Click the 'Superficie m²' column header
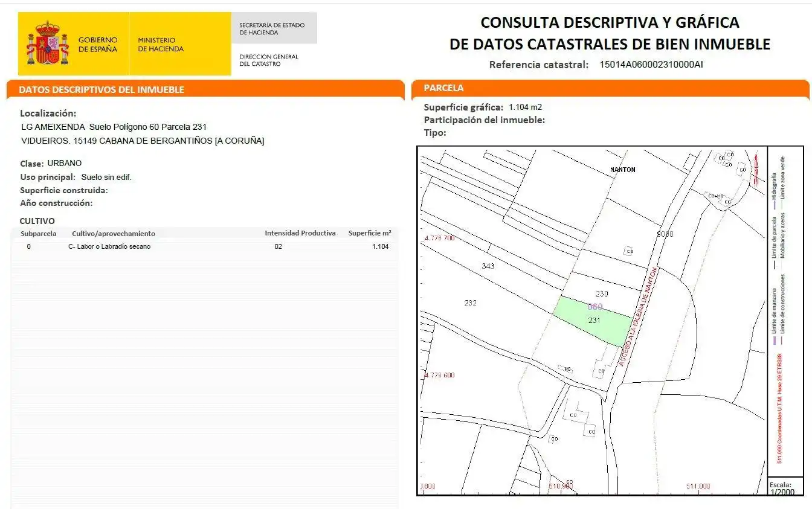The height and width of the screenshot is (509, 812). [370, 233]
